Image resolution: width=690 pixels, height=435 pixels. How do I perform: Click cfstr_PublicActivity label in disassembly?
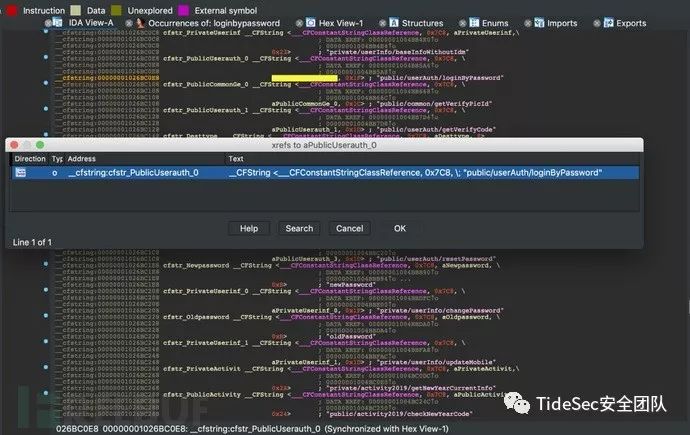coord(202,395)
